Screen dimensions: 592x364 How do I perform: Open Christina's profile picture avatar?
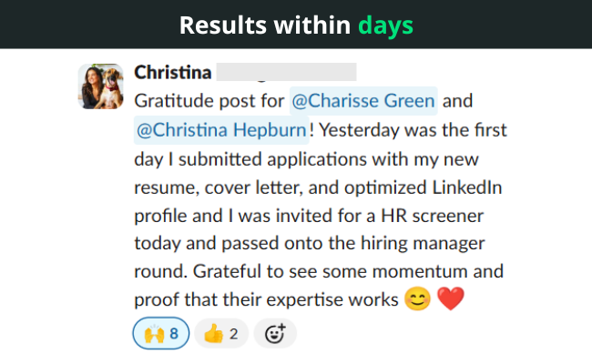tap(100, 86)
